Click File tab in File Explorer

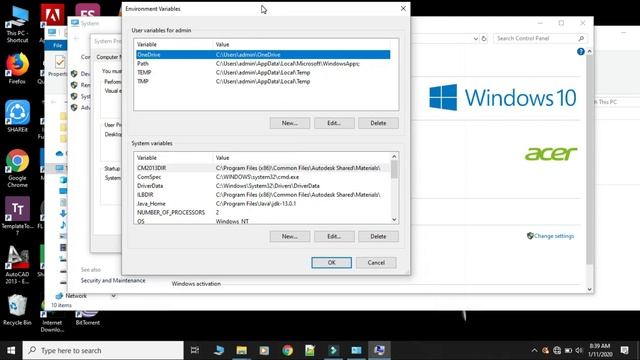(x=58, y=45)
